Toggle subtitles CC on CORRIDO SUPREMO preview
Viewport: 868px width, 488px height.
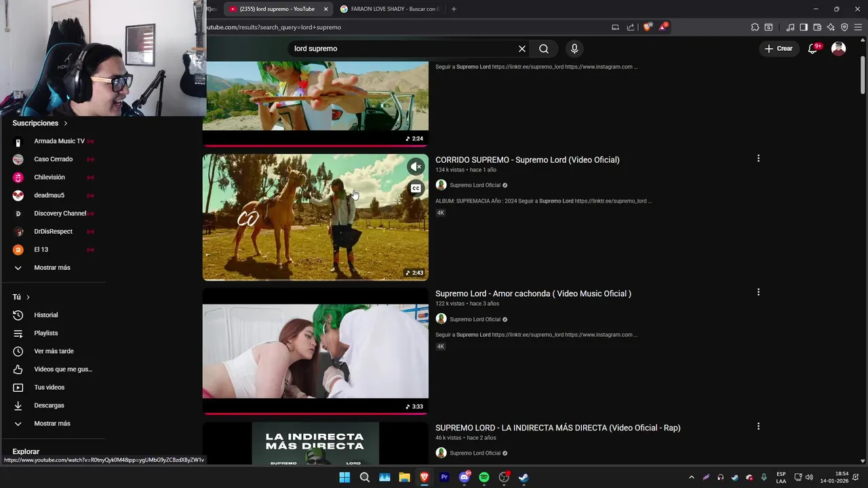(416, 188)
